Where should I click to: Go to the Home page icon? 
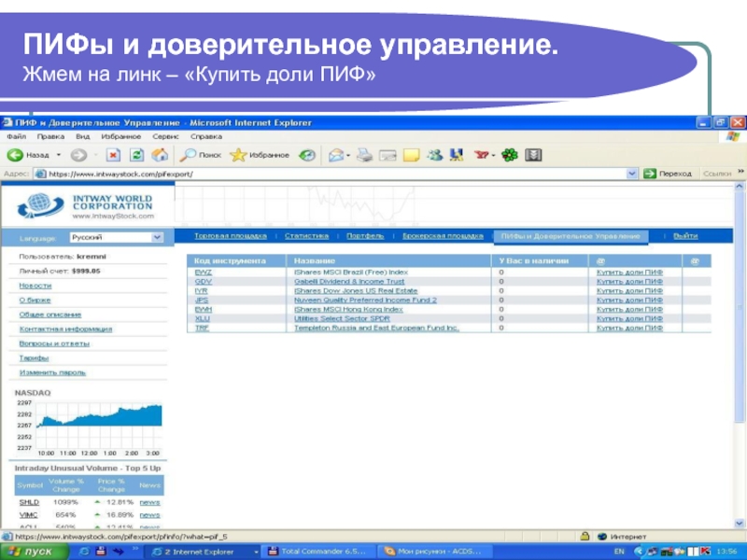[160, 155]
